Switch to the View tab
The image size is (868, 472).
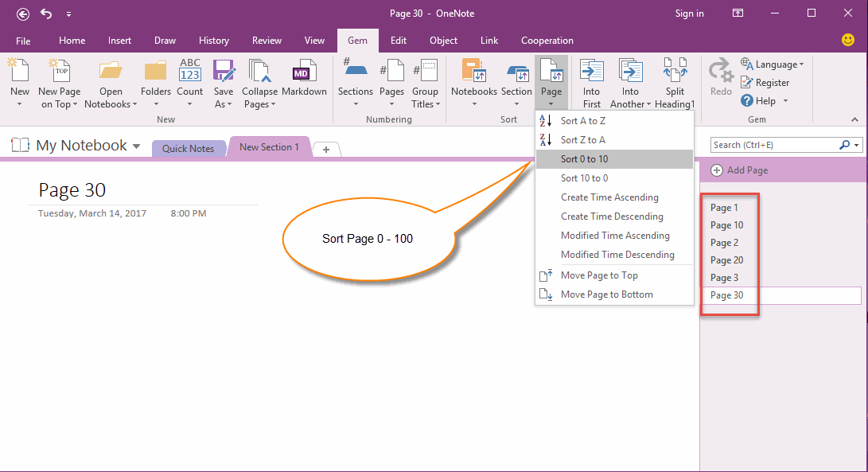(314, 41)
